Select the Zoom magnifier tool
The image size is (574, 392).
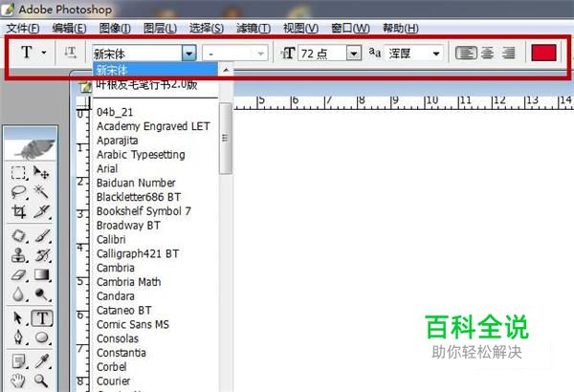coord(41,381)
